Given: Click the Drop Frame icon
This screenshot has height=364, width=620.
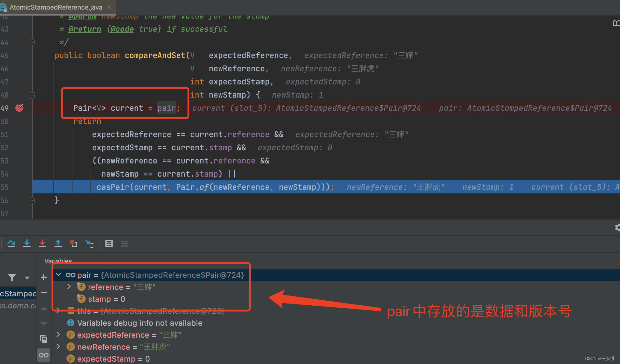Looking at the screenshot, I should tap(74, 244).
